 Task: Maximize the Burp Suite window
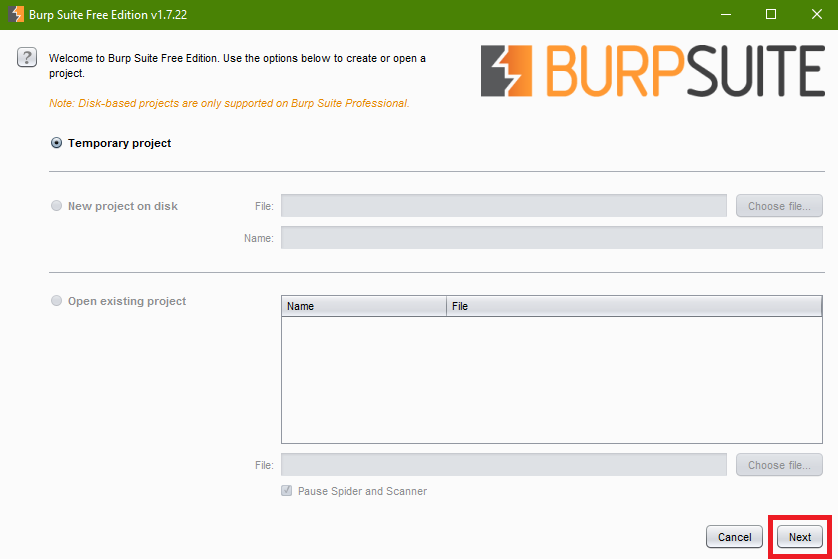[x=771, y=14]
